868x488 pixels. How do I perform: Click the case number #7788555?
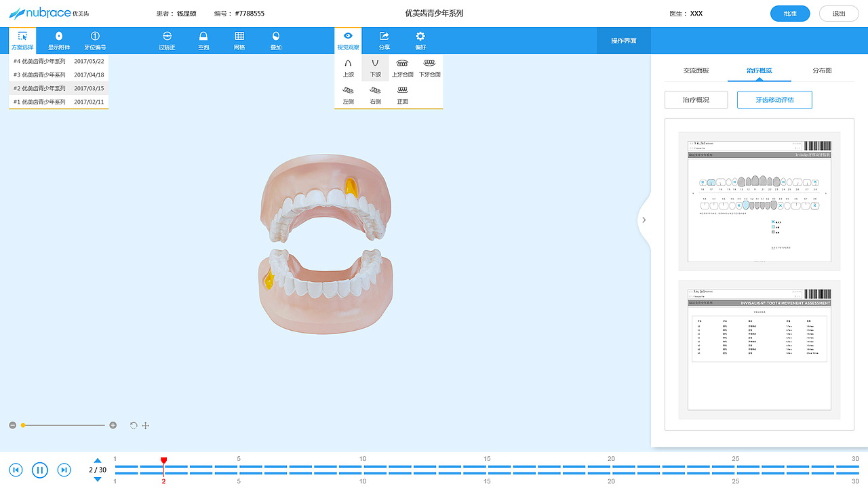[250, 14]
